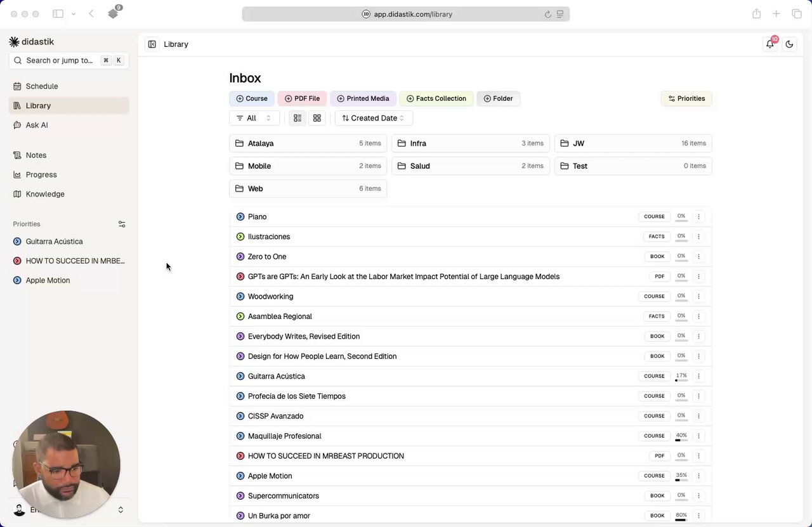Click the priorities settings icon in sidebar
This screenshot has width=812, height=527.
122,224
